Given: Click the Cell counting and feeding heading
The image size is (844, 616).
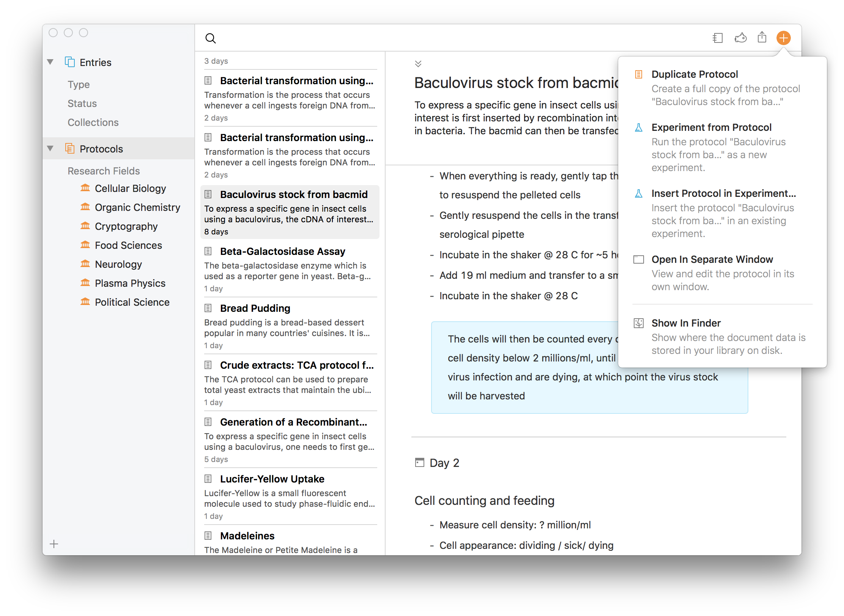Looking at the screenshot, I should coord(484,500).
